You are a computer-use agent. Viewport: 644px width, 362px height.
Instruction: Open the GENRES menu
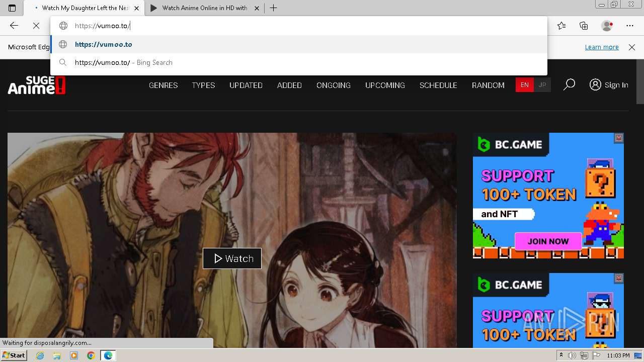163,85
